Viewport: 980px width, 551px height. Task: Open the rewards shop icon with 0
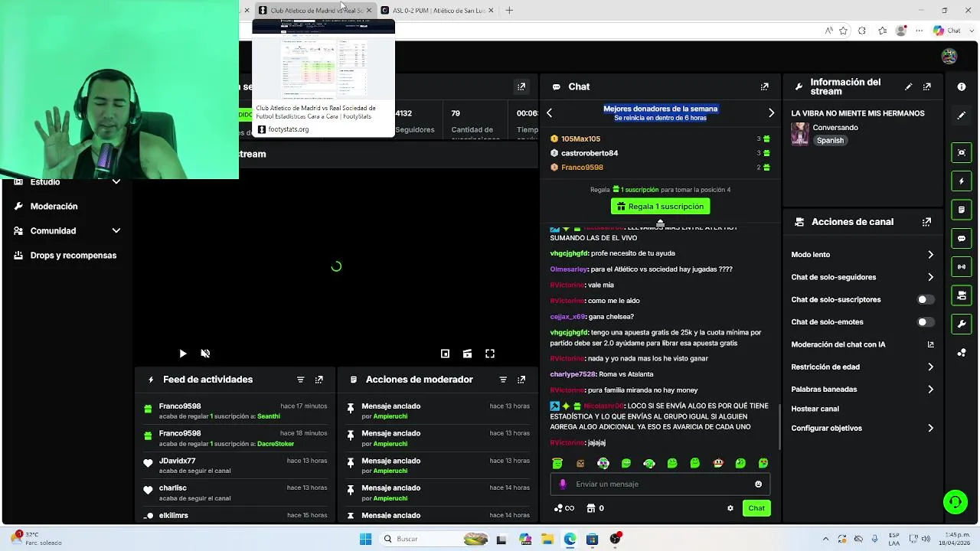click(595, 508)
